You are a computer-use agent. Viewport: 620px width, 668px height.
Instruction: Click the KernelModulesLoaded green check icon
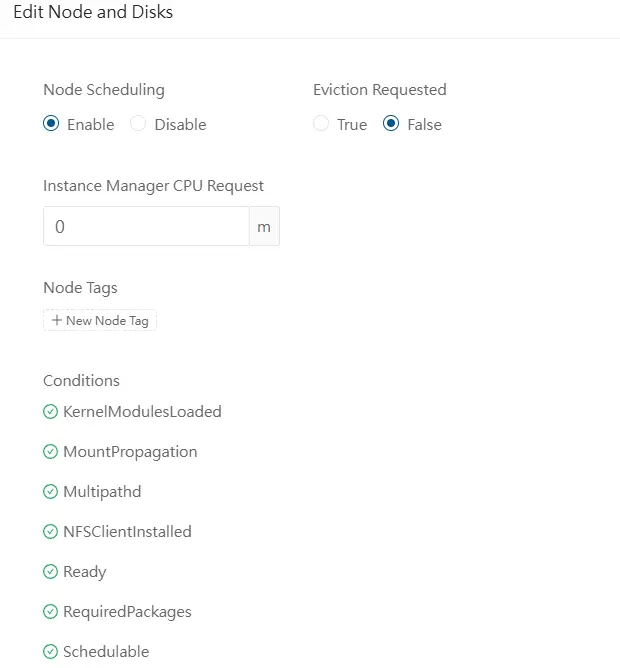click(x=50, y=412)
